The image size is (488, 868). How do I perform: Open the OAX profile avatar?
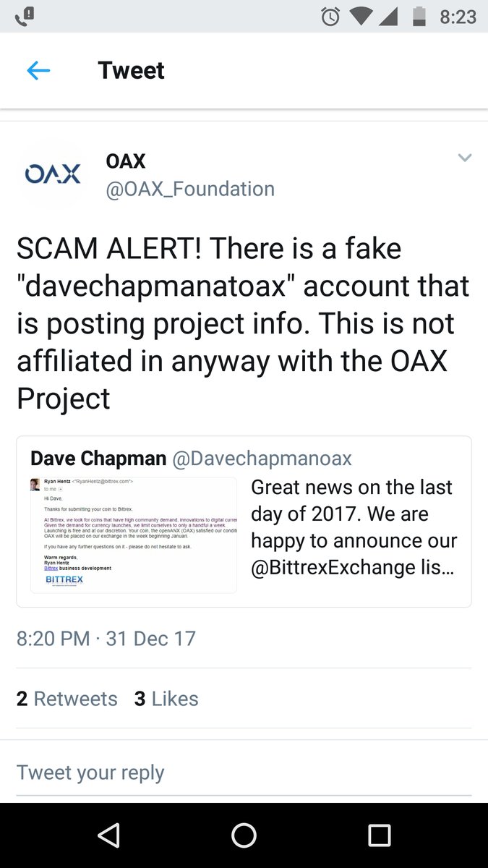(x=53, y=174)
